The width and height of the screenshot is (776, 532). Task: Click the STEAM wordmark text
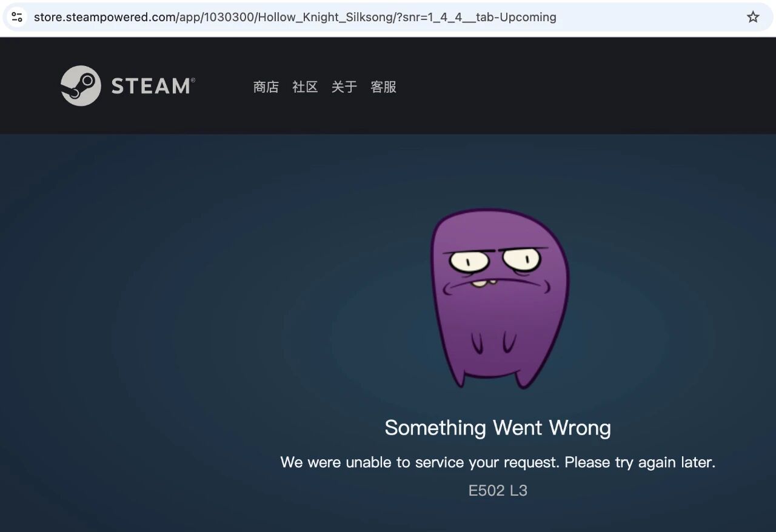click(x=152, y=86)
